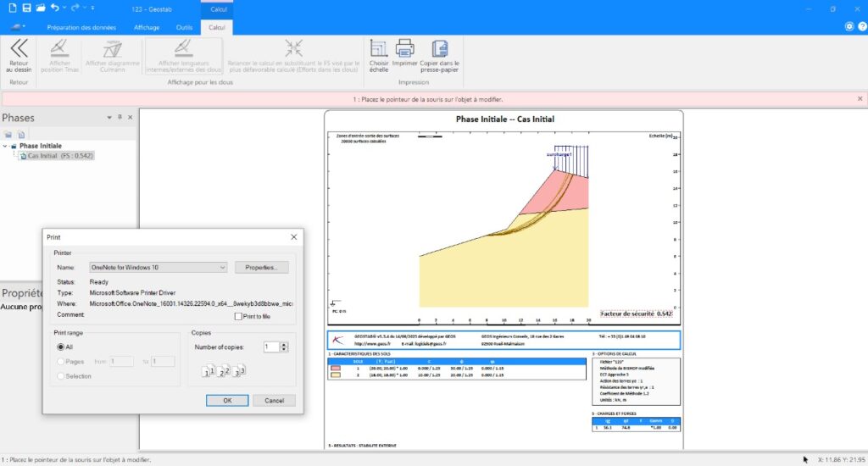The height and width of the screenshot is (466, 868).
Task: Click the collate pages illustration
Action: click(224, 371)
